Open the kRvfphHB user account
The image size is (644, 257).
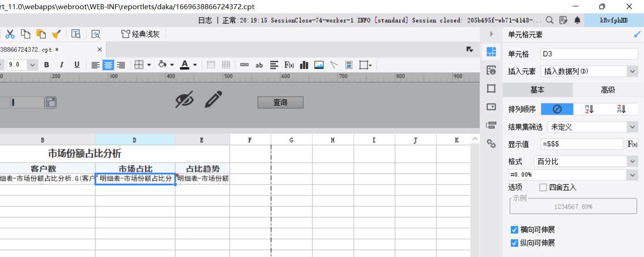point(614,20)
